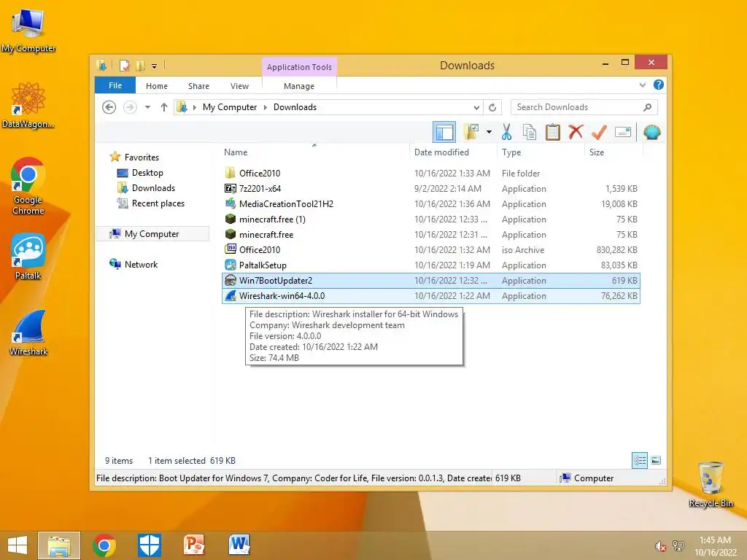Open the Customize Quick Access Toolbar dropdown
This screenshot has width=747, height=560.
(155, 66)
